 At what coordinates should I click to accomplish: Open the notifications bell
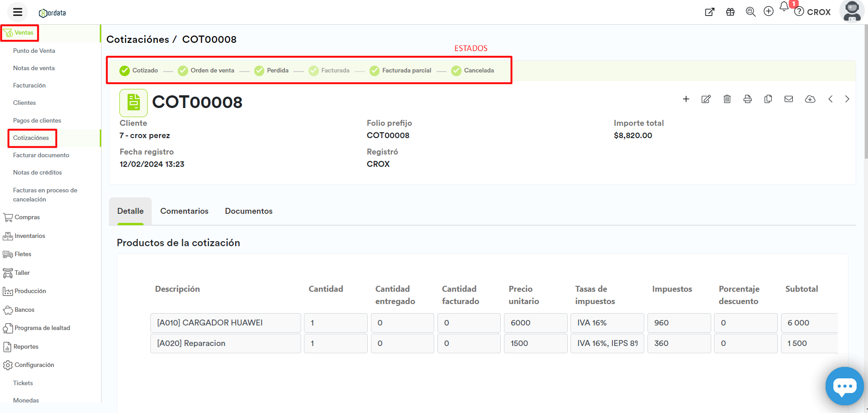pyautogui.click(x=784, y=7)
